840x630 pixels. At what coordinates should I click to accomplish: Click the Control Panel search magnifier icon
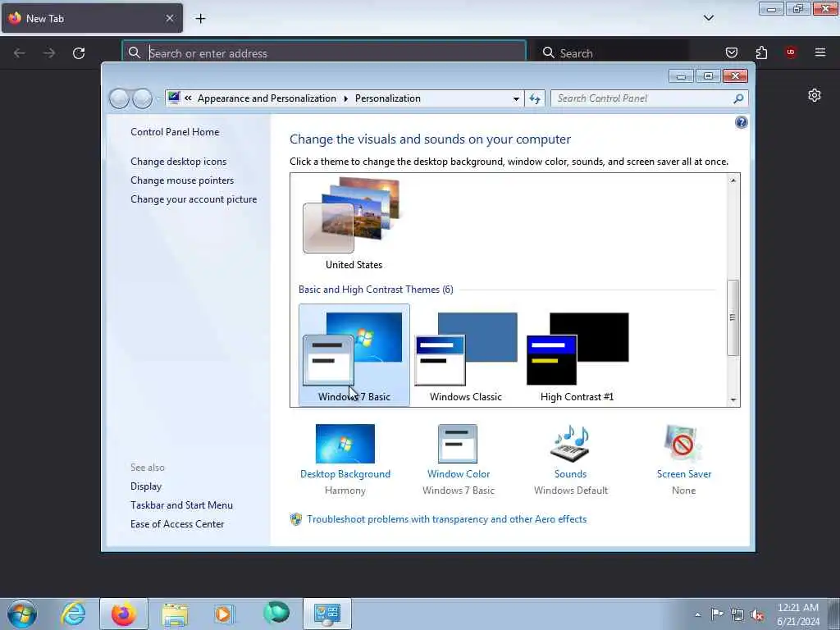[x=739, y=98]
